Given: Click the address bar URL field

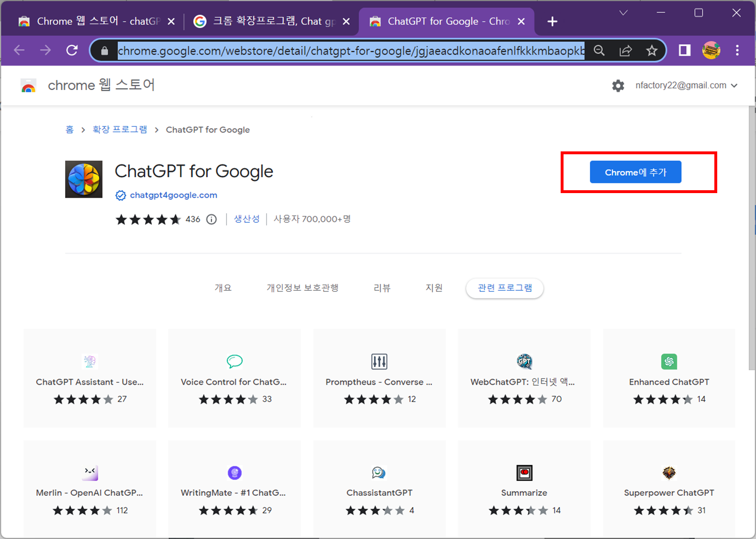Looking at the screenshot, I should click(351, 50).
